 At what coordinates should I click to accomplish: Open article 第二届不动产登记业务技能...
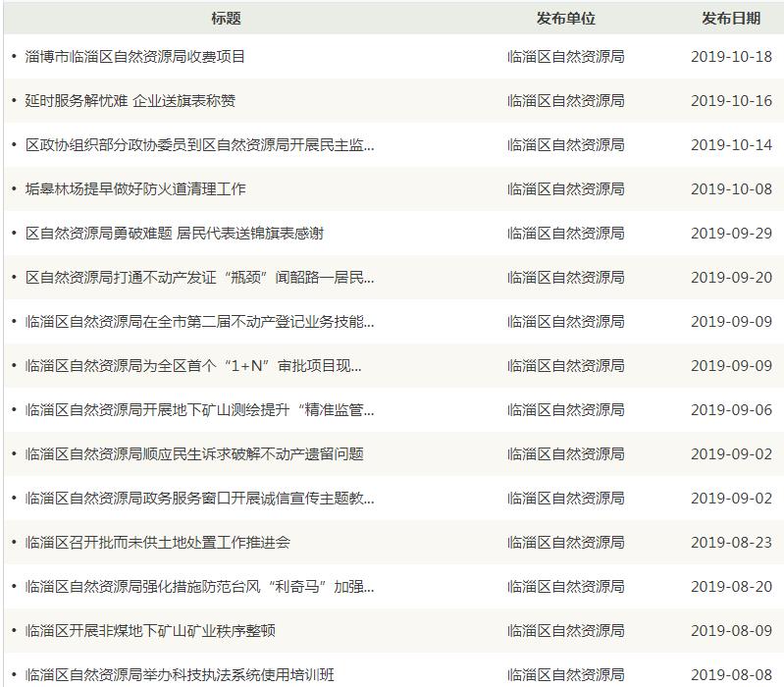(x=199, y=322)
